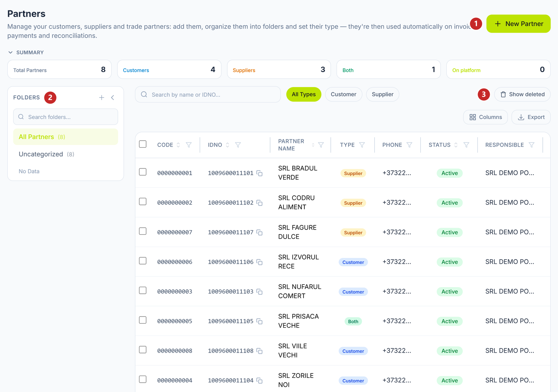Viewport: 558px width, 392px height.
Task: Open the CODE column filter
Action: click(x=189, y=145)
